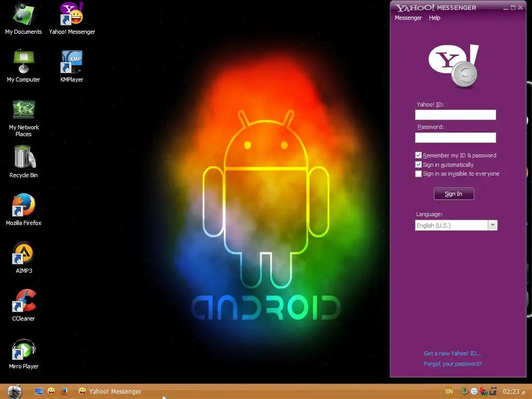
Task: Open the Messenger menu
Action: click(x=408, y=18)
